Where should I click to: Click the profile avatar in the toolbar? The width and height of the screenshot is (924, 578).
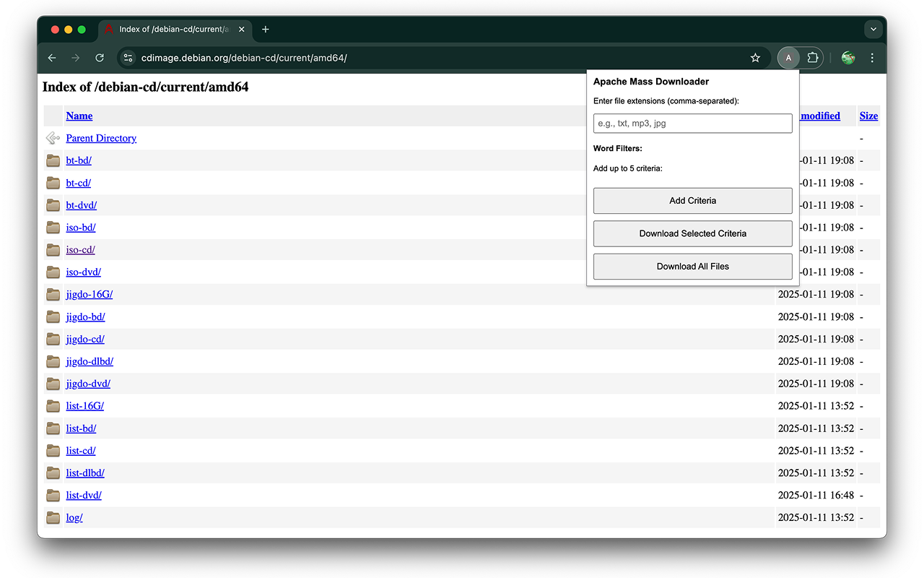[788, 58]
